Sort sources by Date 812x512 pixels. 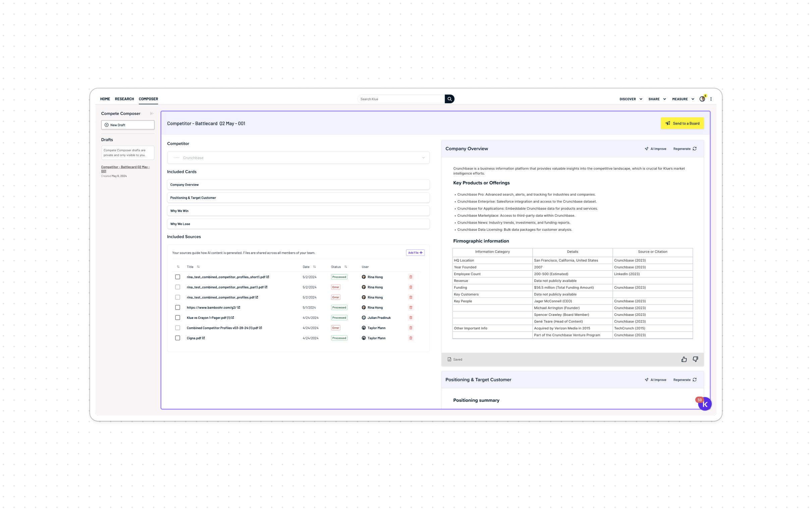point(314,267)
